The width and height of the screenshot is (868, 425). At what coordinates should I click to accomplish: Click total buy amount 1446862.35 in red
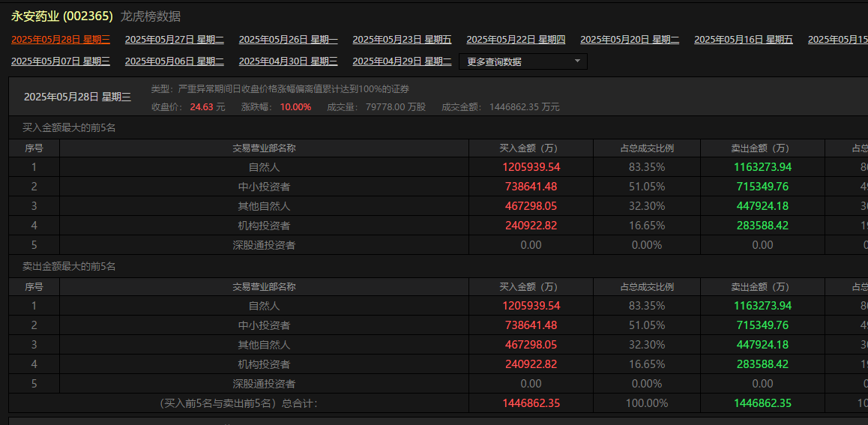pos(531,403)
